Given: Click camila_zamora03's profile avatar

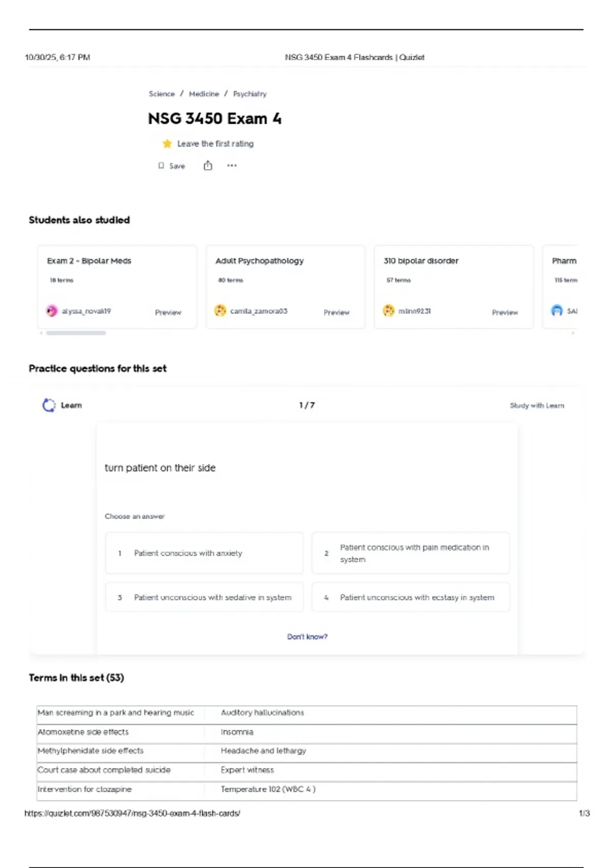Looking at the screenshot, I should pyautogui.click(x=220, y=311).
